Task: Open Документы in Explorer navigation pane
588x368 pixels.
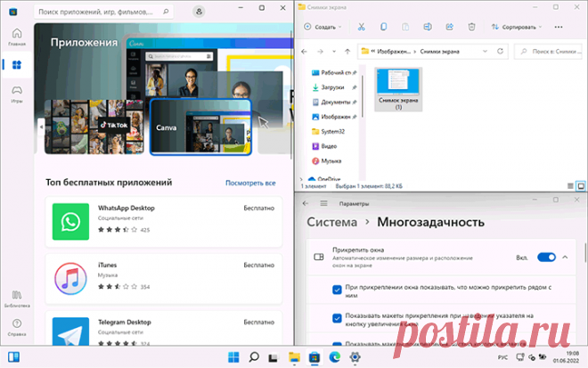Action: (x=333, y=102)
